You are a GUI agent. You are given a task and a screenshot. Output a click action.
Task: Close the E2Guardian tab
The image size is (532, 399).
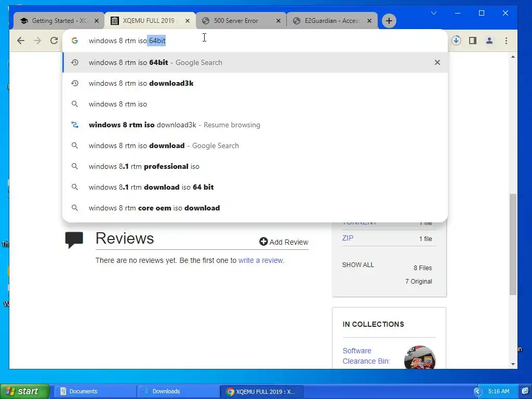click(x=369, y=21)
